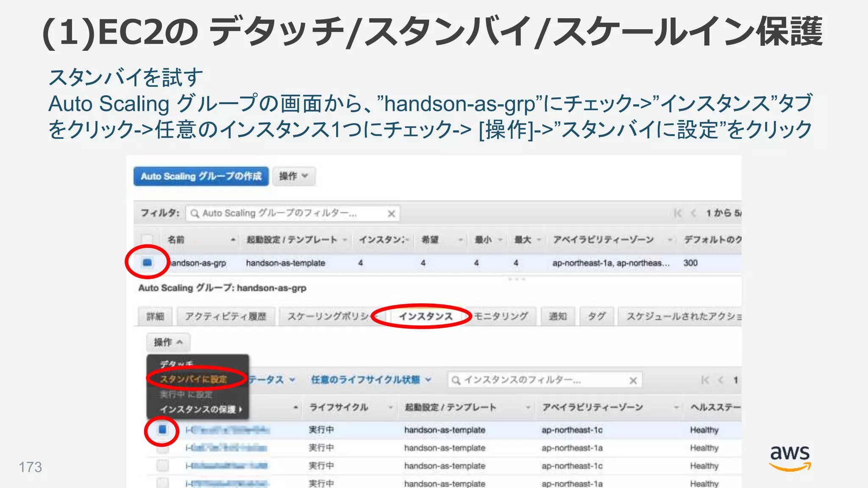Open ライフサイクル column dropdown arrow
This screenshot has width=868, height=488.
(390, 408)
